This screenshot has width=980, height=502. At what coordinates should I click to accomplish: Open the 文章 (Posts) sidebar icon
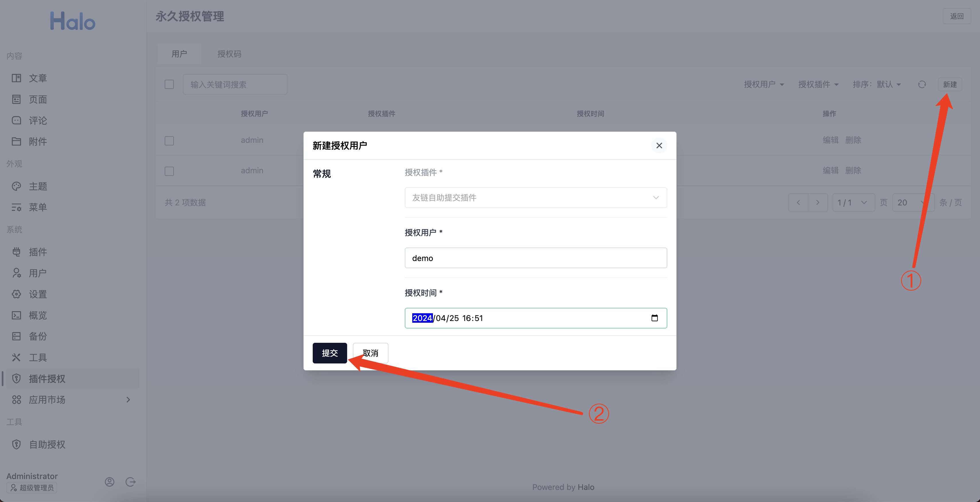point(16,78)
